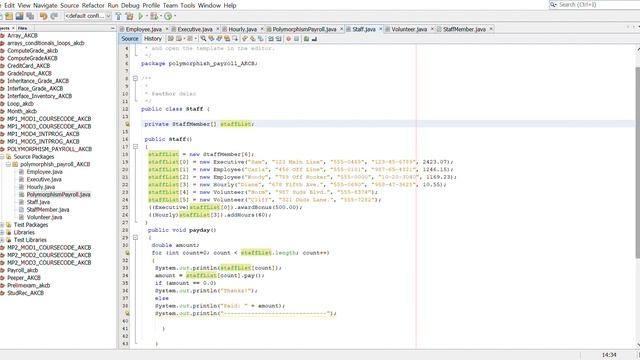This screenshot has width=640, height=360.
Task: Expand the Test Packages node
Action: pos(2,225)
